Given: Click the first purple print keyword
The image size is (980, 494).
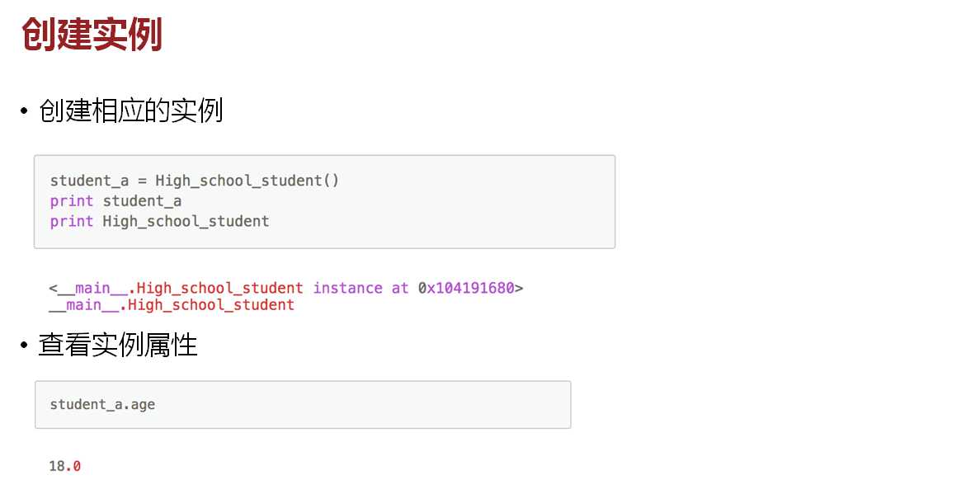Looking at the screenshot, I should point(71,201).
